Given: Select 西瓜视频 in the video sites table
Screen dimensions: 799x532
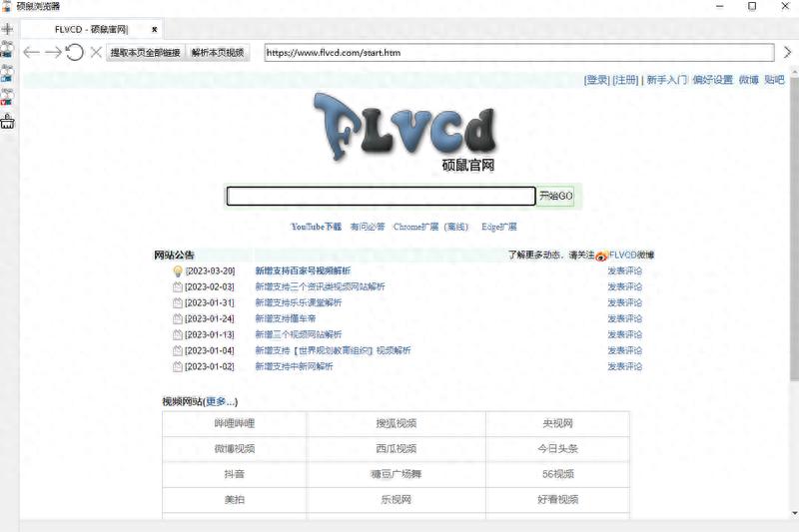Looking at the screenshot, I should 396,449.
